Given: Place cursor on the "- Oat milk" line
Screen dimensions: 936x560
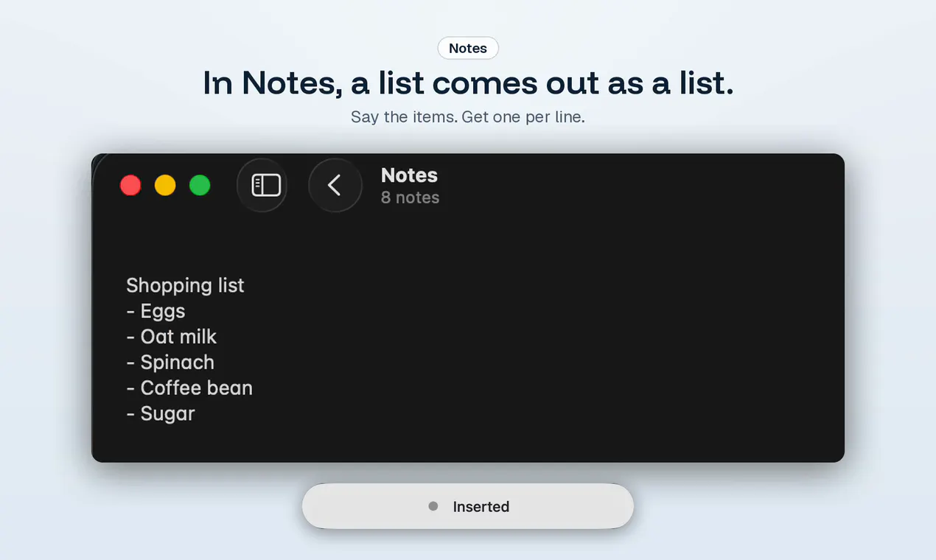Looking at the screenshot, I should [x=171, y=337].
